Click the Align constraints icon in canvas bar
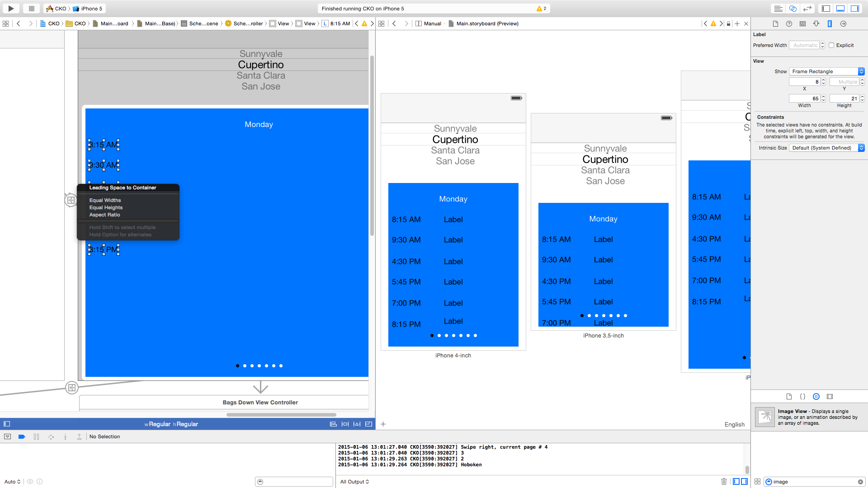The width and height of the screenshot is (868, 488). (333, 424)
